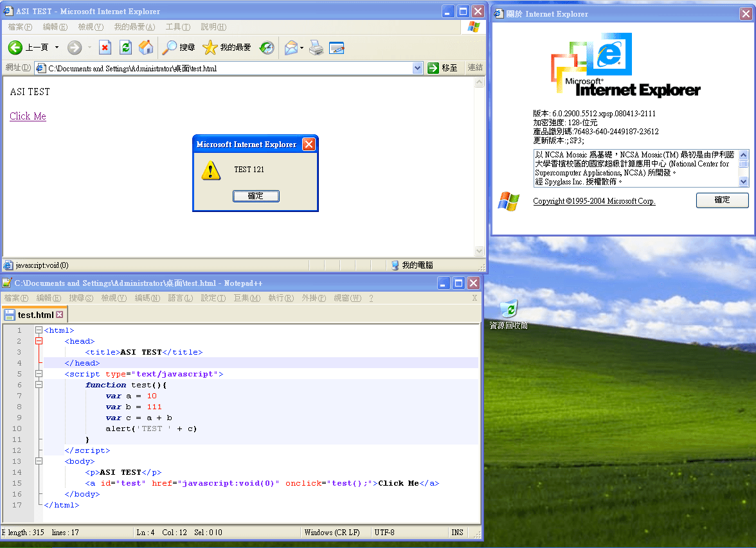Click the 連結 links bar label
756x548 pixels.
[x=475, y=67]
